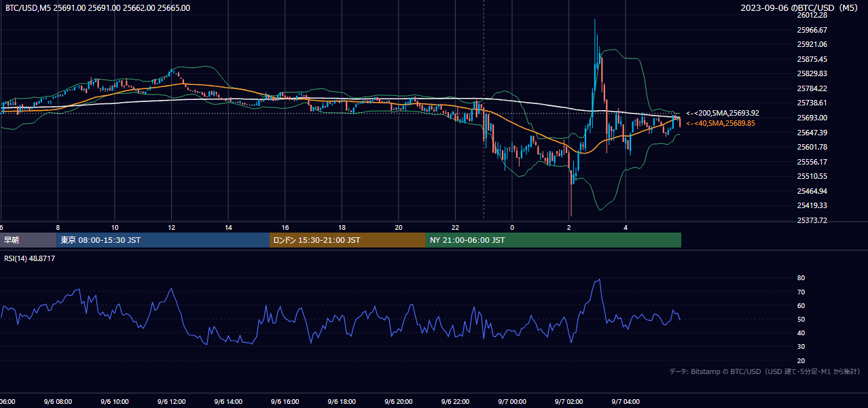The image size is (868, 408).
Task: Select the 東京 08:00-15:30 JST session bar
Action: tap(163, 240)
